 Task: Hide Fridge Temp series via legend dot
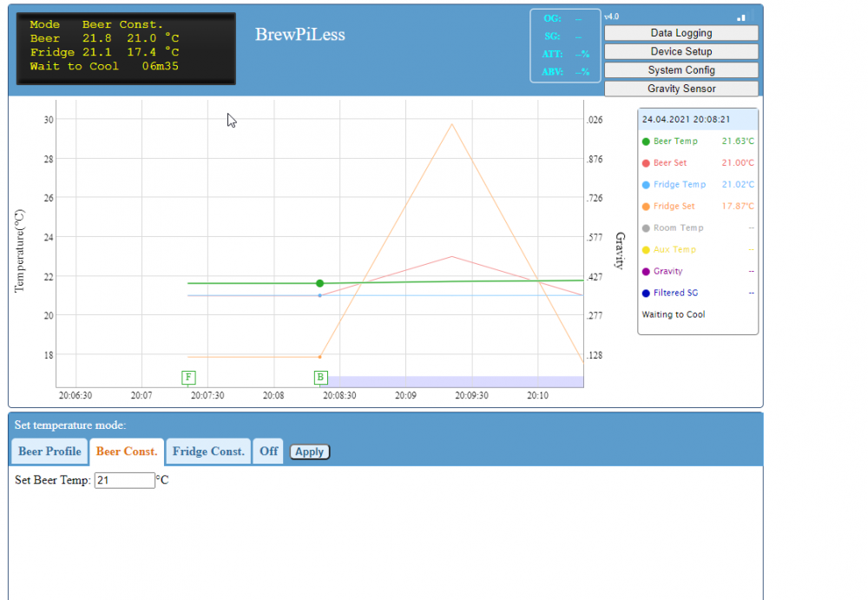pos(646,185)
